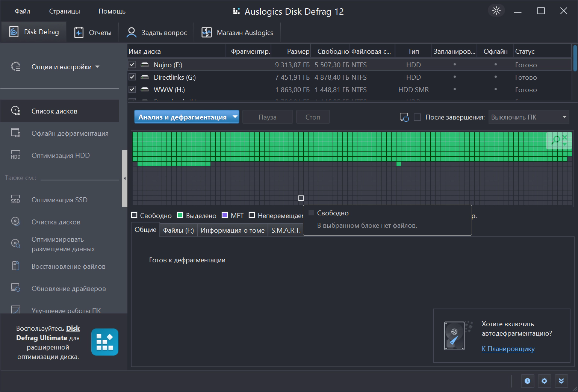Open the Помощь menu
Screen dimensions: 578x392
coord(112,11)
